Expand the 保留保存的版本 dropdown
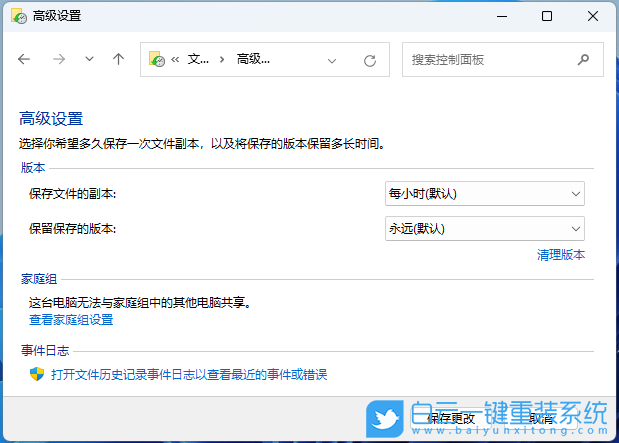 (x=485, y=228)
